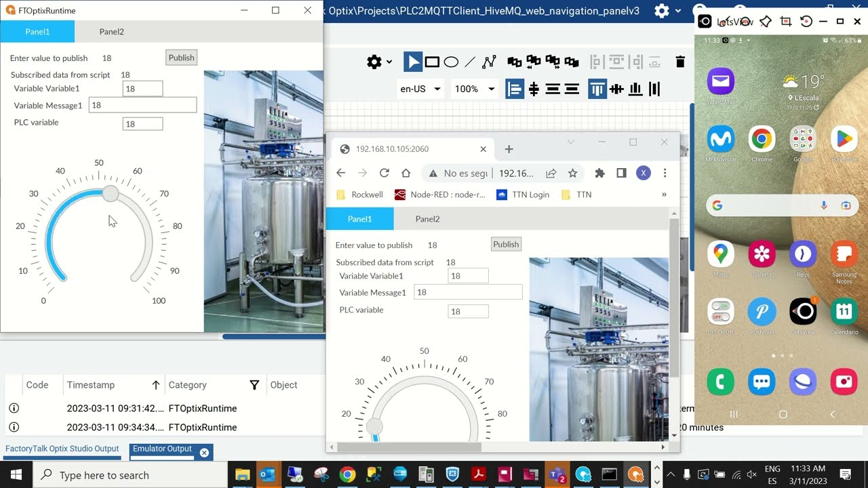Click the Category column filter icon
This screenshot has height=488, width=868.
pyautogui.click(x=254, y=385)
